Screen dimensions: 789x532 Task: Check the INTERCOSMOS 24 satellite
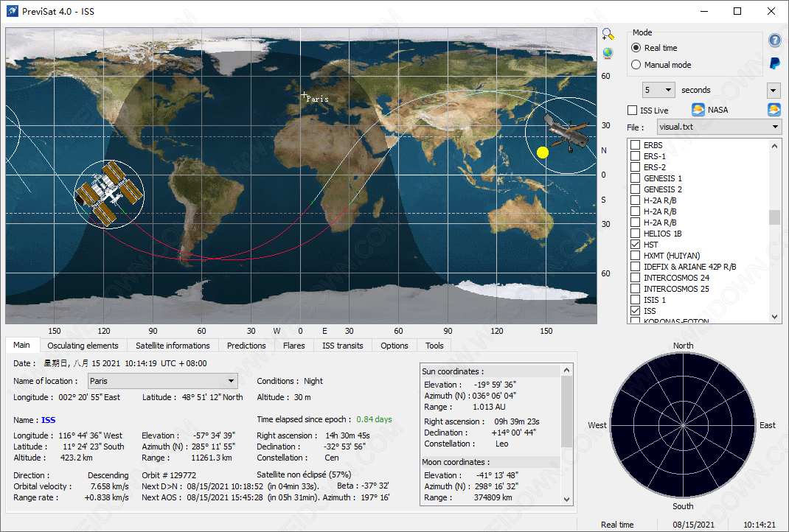point(636,278)
